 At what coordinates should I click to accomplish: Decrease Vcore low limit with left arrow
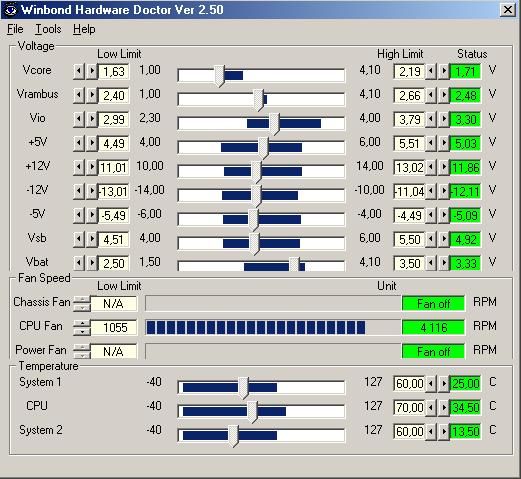tap(79, 71)
